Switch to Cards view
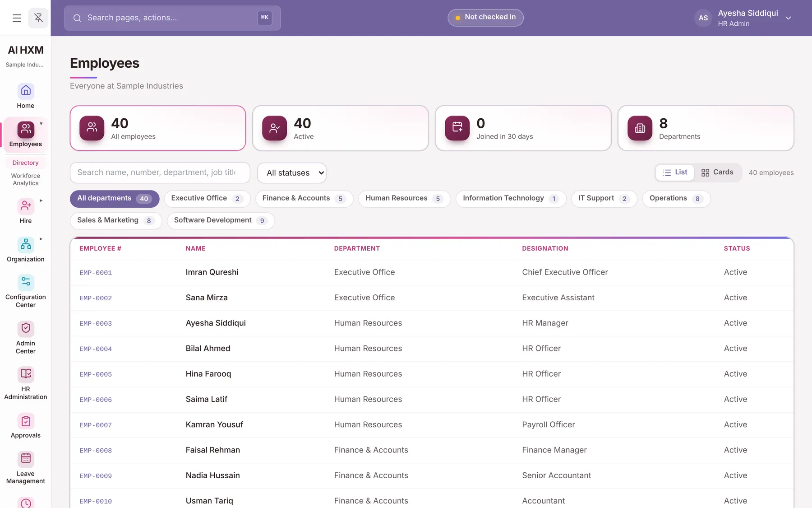812x508 pixels. [717, 172]
